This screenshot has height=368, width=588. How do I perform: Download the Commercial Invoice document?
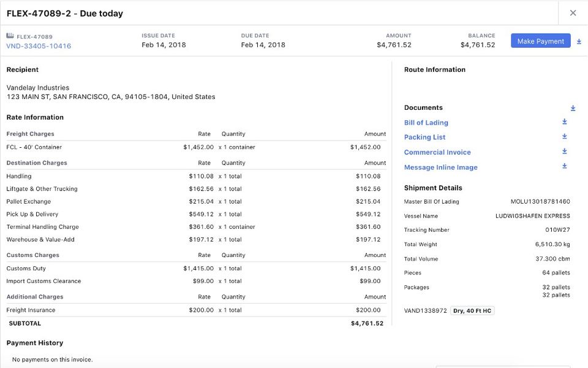click(x=564, y=151)
